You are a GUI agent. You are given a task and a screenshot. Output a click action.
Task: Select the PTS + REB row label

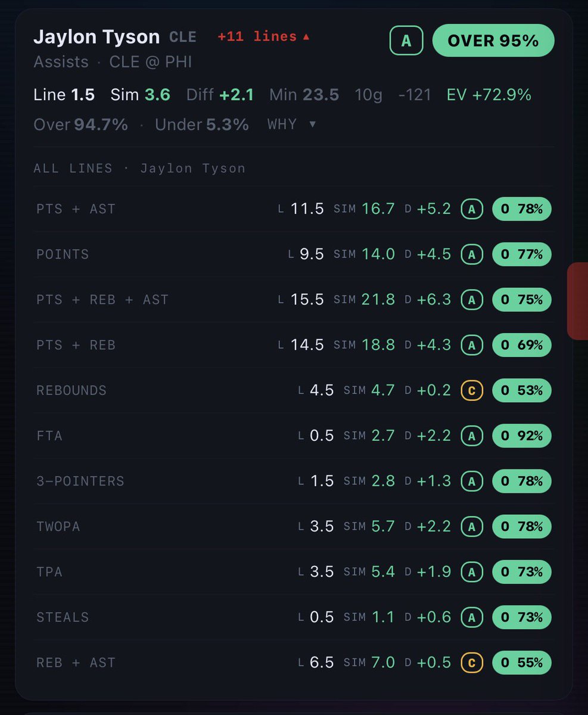[x=76, y=345]
